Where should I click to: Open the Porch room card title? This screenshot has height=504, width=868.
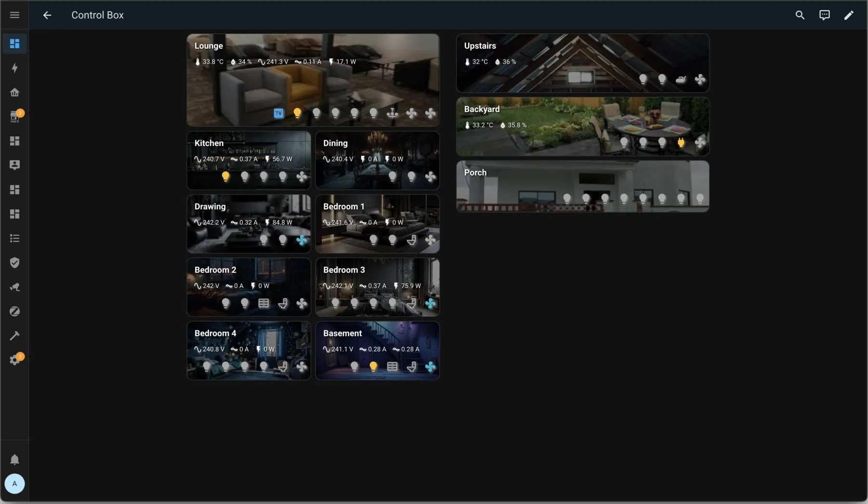point(475,173)
